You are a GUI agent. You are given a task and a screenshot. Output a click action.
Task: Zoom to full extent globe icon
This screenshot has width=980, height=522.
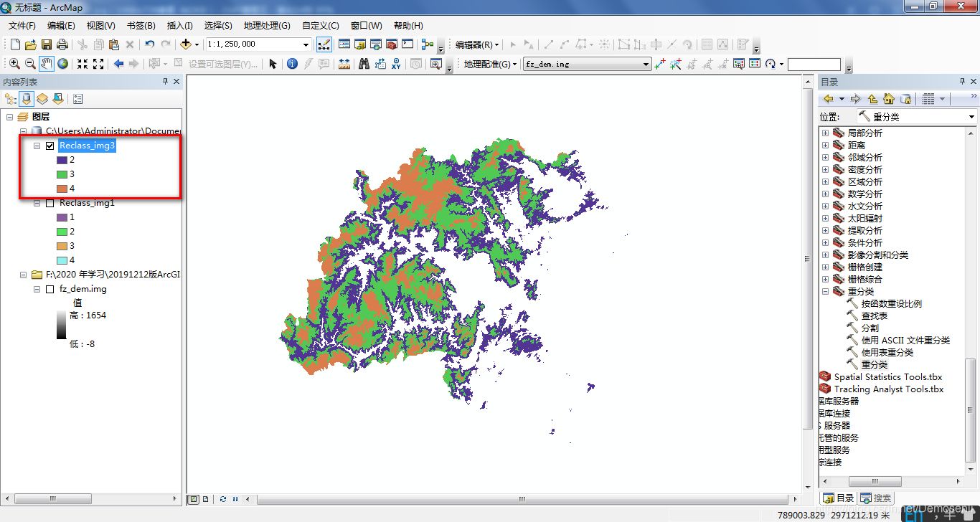click(63, 64)
